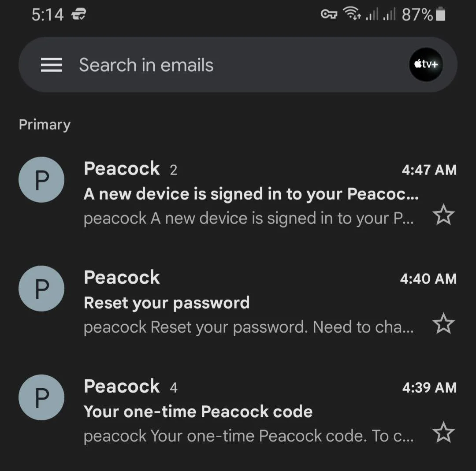Select the avatar of the 4:39 AM email
The height and width of the screenshot is (471, 476).
(x=41, y=397)
